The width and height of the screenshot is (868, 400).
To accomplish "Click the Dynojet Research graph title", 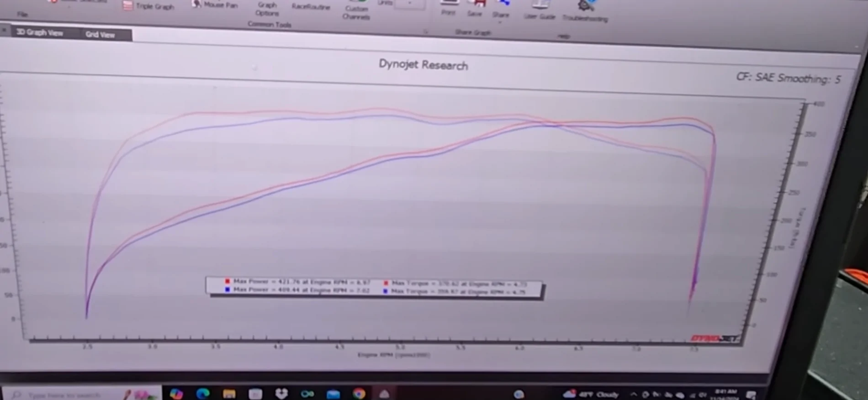I will pyautogui.click(x=423, y=65).
